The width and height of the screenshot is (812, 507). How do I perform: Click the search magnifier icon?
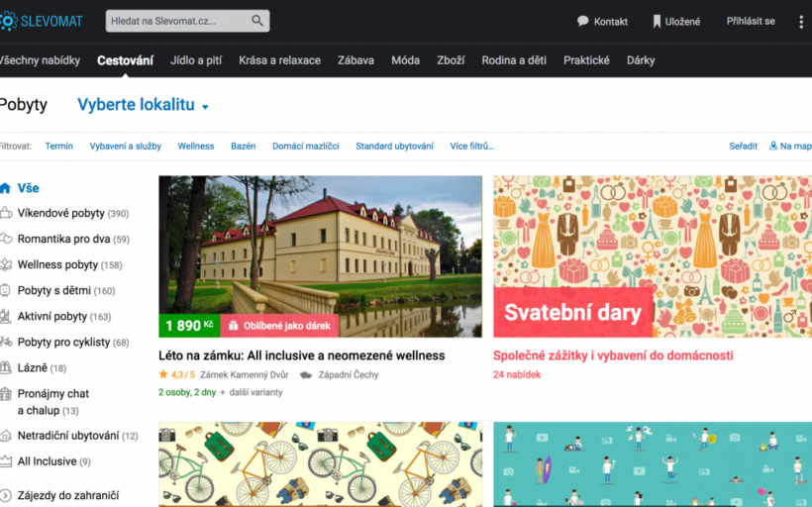(x=257, y=21)
